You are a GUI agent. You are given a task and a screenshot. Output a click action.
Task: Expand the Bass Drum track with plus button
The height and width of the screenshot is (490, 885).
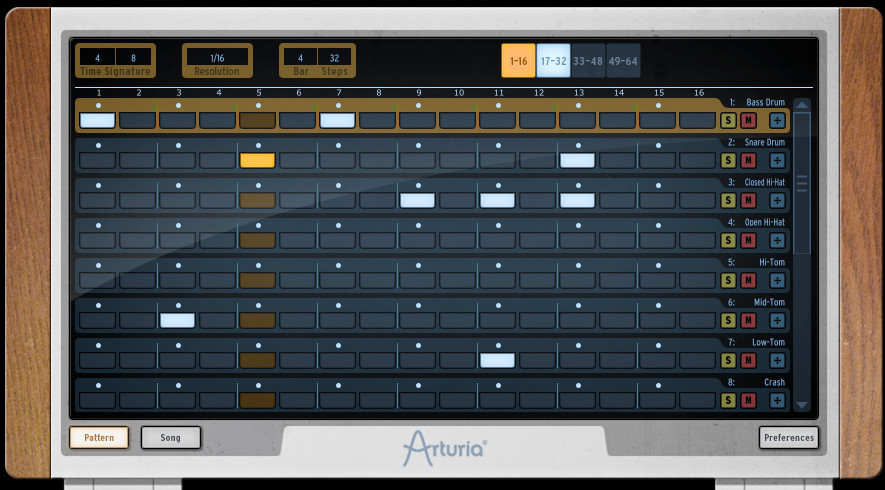[777, 121]
